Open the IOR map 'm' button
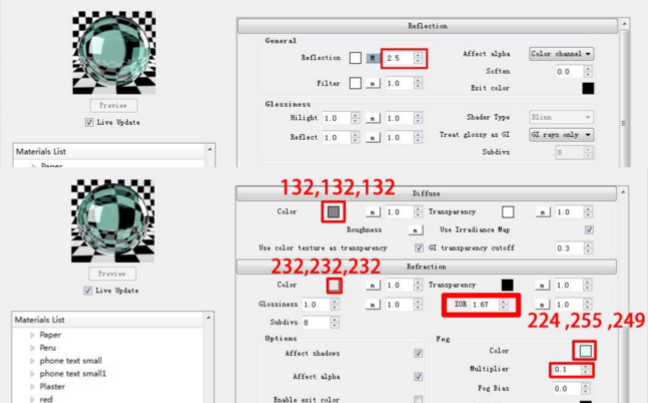The height and width of the screenshot is (403, 648). coord(542,305)
